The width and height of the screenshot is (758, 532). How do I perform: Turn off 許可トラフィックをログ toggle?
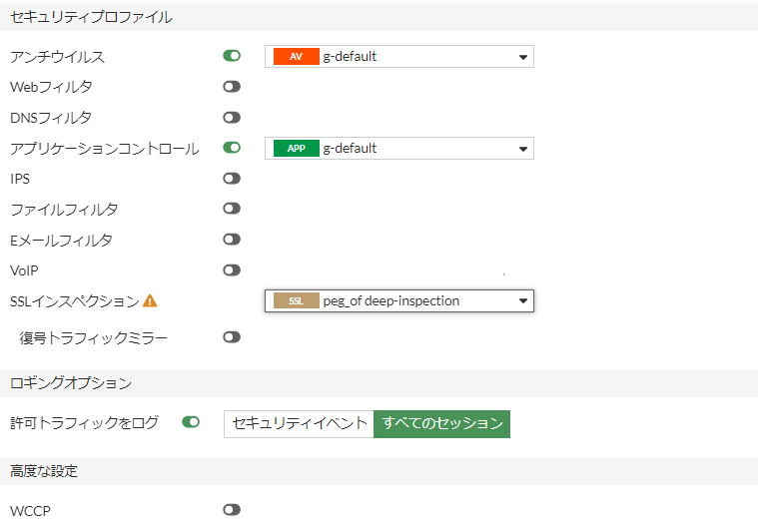click(191, 422)
